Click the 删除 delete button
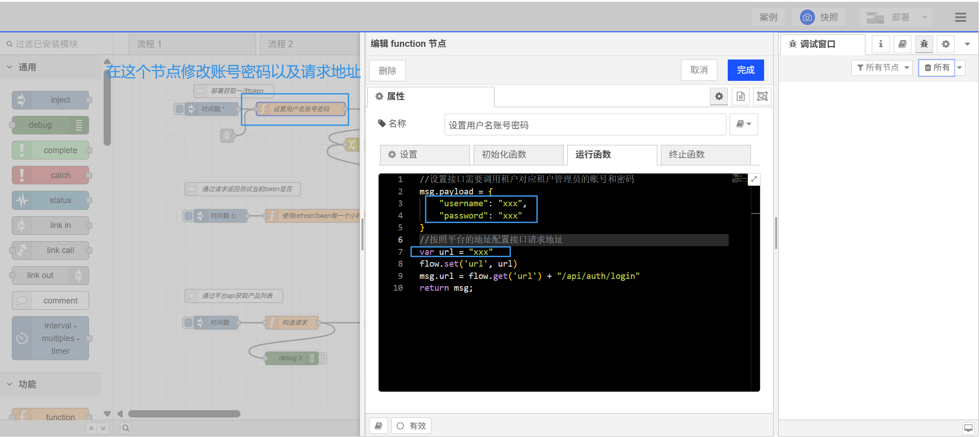Viewport: 980px width, 437px height. point(387,71)
